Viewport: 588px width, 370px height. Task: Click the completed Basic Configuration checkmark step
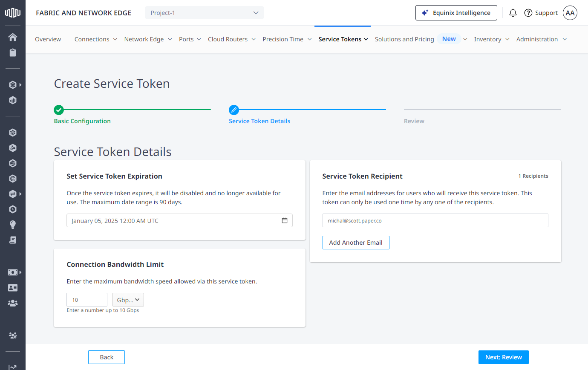59,110
